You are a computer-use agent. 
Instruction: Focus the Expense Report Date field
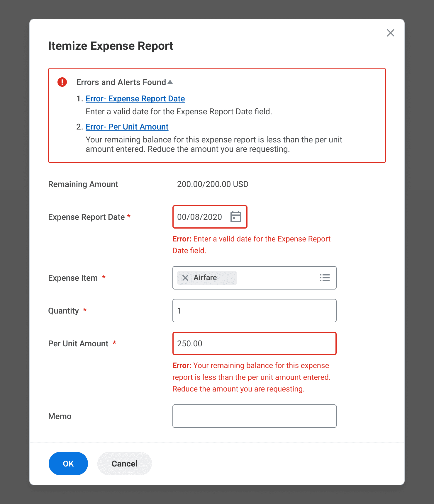pyautogui.click(x=200, y=217)
